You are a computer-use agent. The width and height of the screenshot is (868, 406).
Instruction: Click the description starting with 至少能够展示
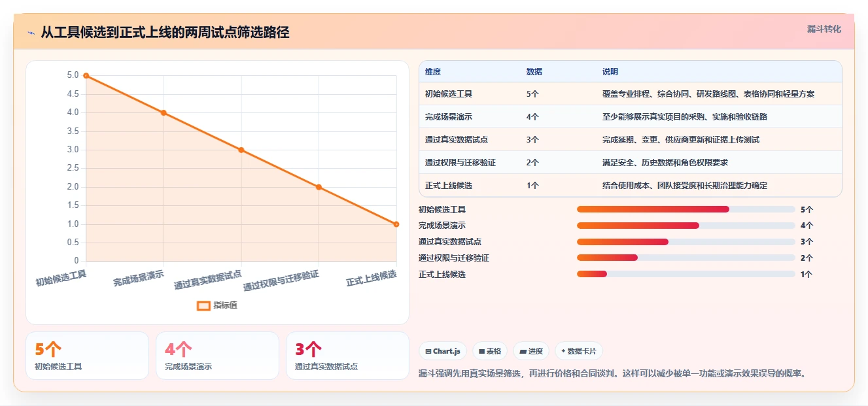click(x=685, y=117)
